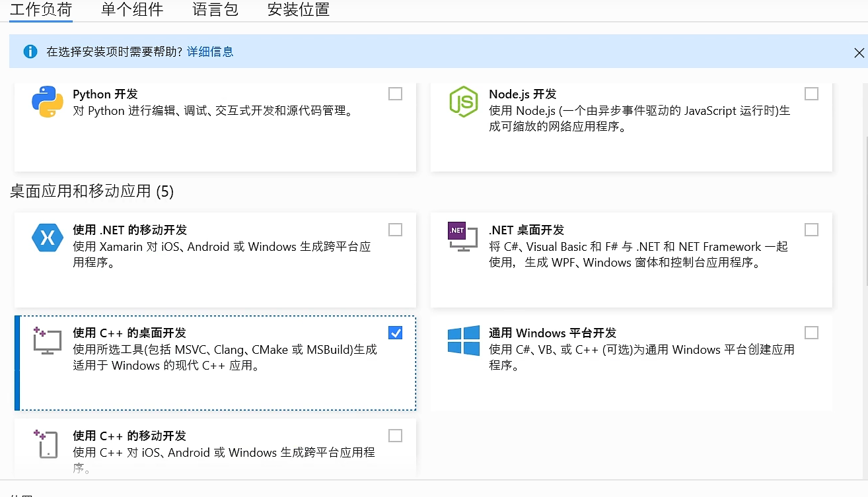
Task: Click the banner text 在选择安装项时需要帮助?
Action: (x=114, y=51)
